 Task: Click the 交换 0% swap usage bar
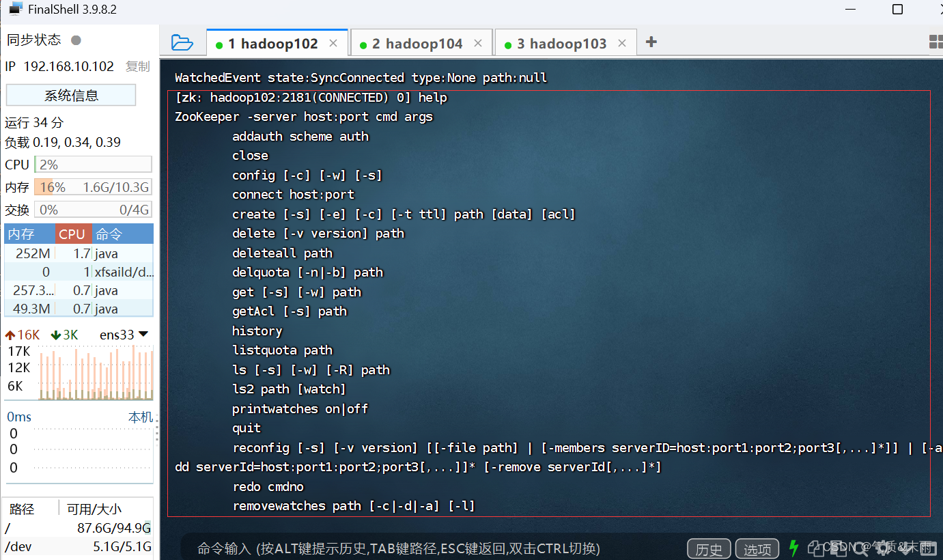94,210
